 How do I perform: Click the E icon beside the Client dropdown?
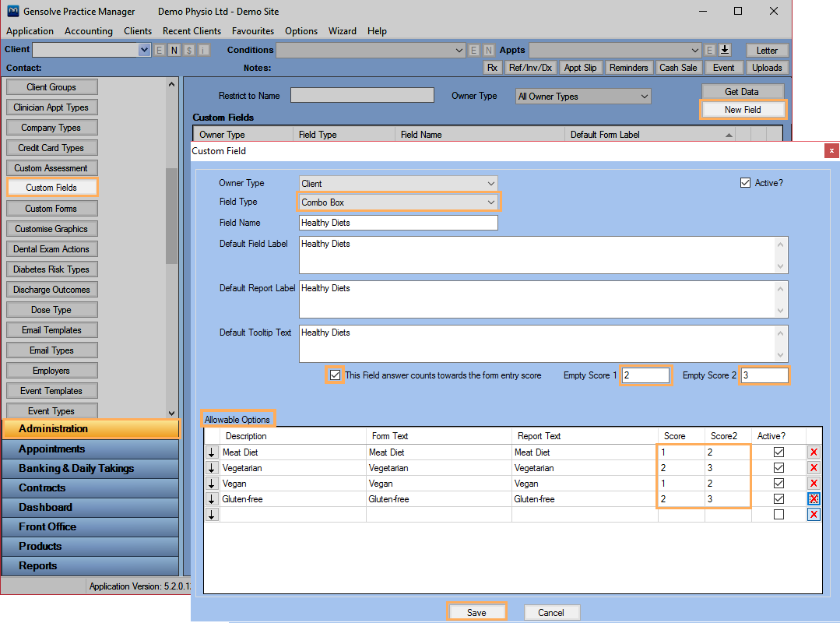click(x=159, y=50)
